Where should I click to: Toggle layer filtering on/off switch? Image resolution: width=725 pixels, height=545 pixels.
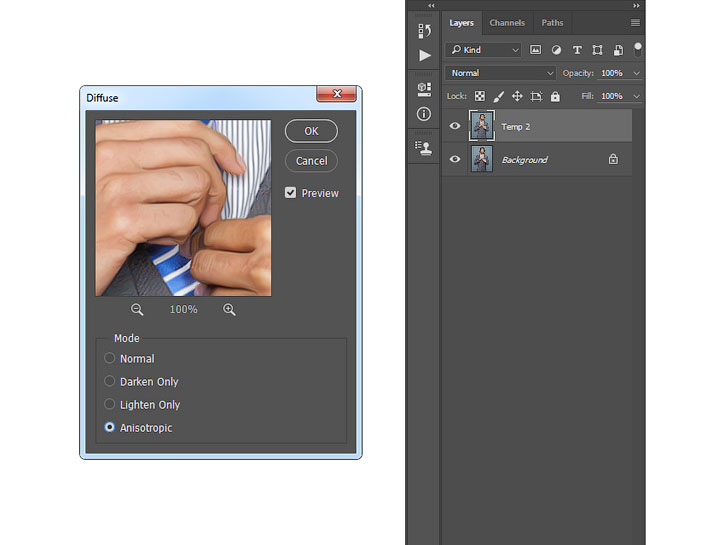[x=638, y=49]
